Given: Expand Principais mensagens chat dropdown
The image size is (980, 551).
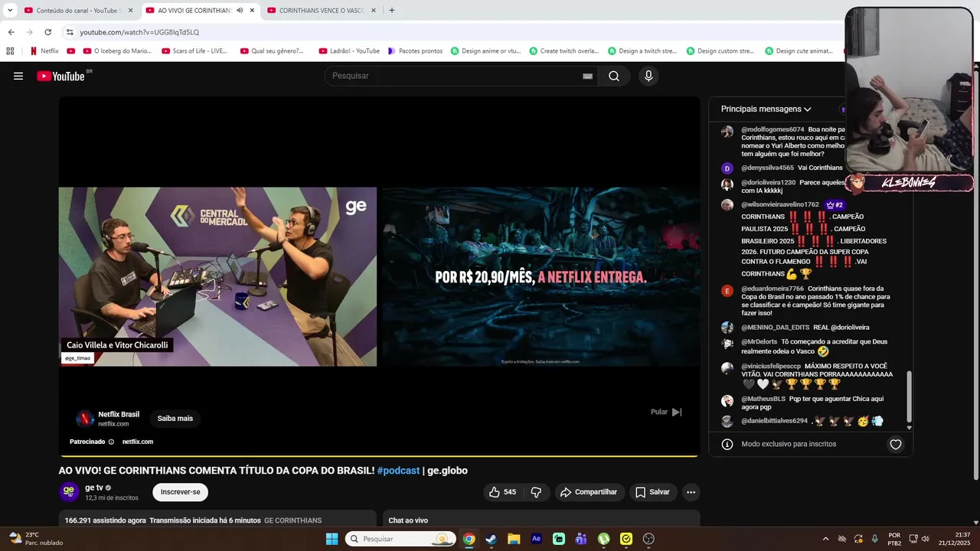Looking at the screenshot, I should click(x=766, y=109).
